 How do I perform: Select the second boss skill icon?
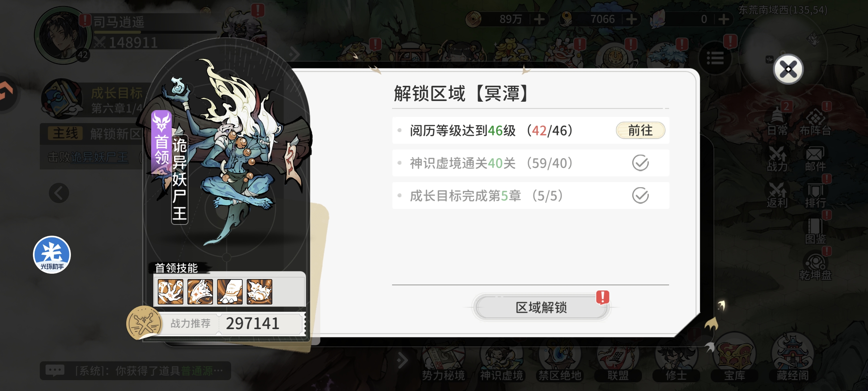point(200,292)
